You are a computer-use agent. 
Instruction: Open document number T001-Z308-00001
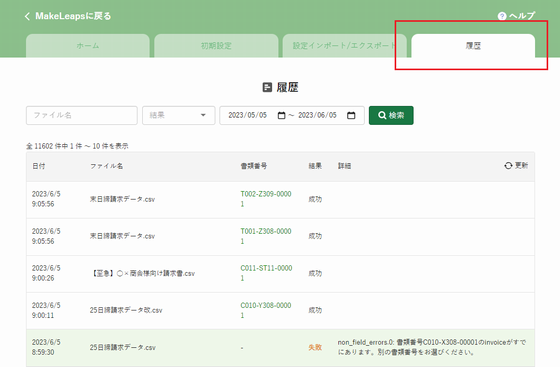pyautogui.click(x=266, y=236)
